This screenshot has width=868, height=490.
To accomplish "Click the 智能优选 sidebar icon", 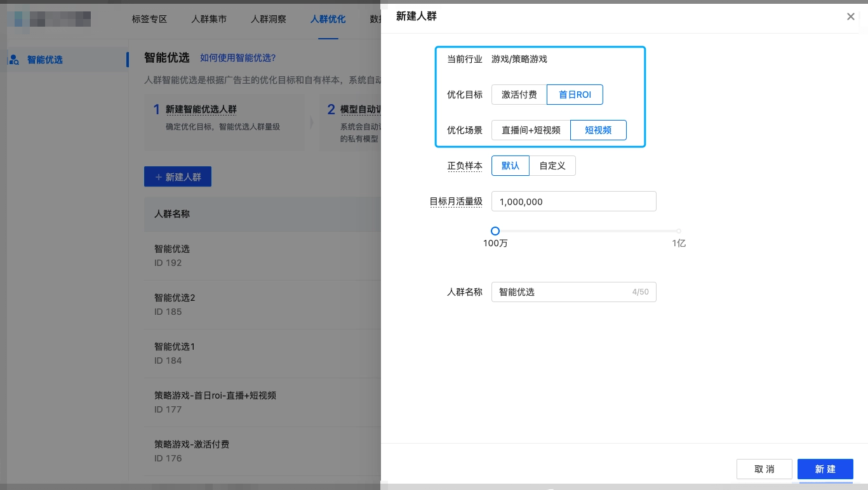I will [14, 59].
